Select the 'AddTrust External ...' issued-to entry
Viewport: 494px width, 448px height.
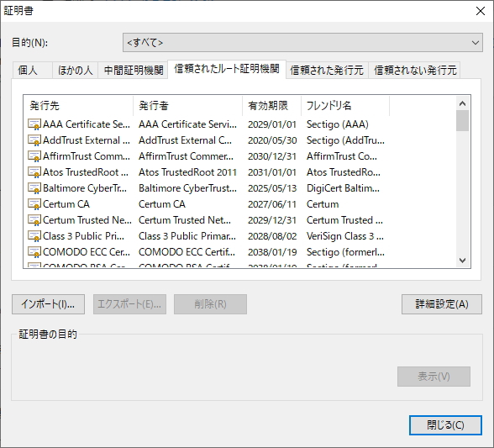tap(87, 140)
